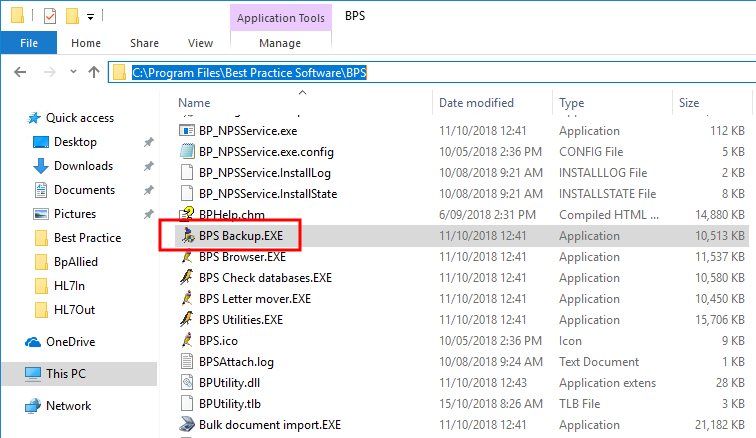Click the Network icon in sidebar
This screenshot has height=438, width=756.
[x=33, y=406]
